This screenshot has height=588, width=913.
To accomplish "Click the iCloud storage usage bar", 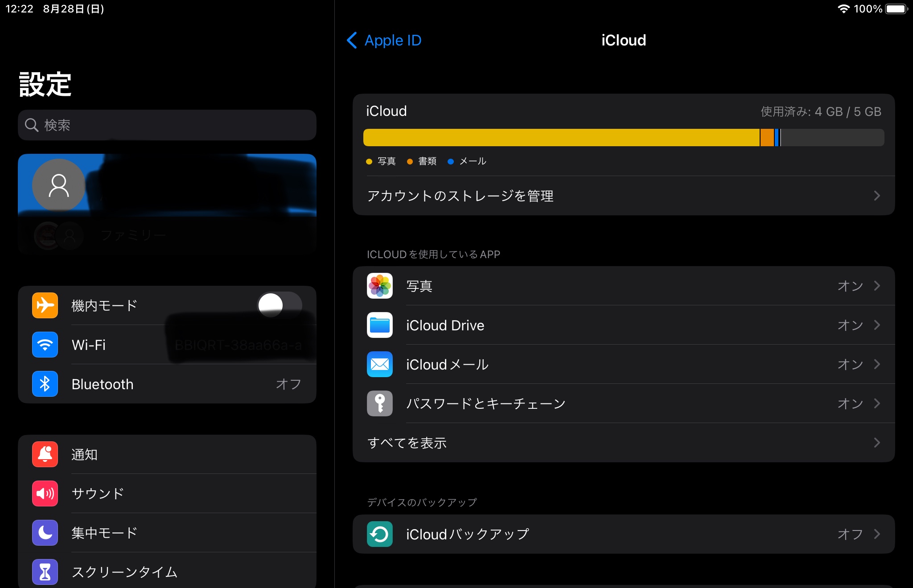I will click(x=623, y=137).
